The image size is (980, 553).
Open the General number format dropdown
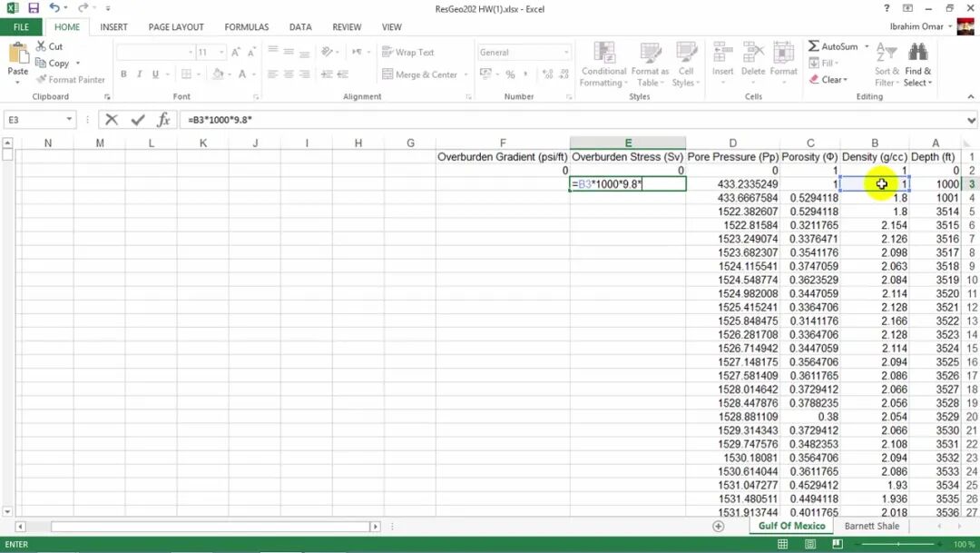point(566,52)
